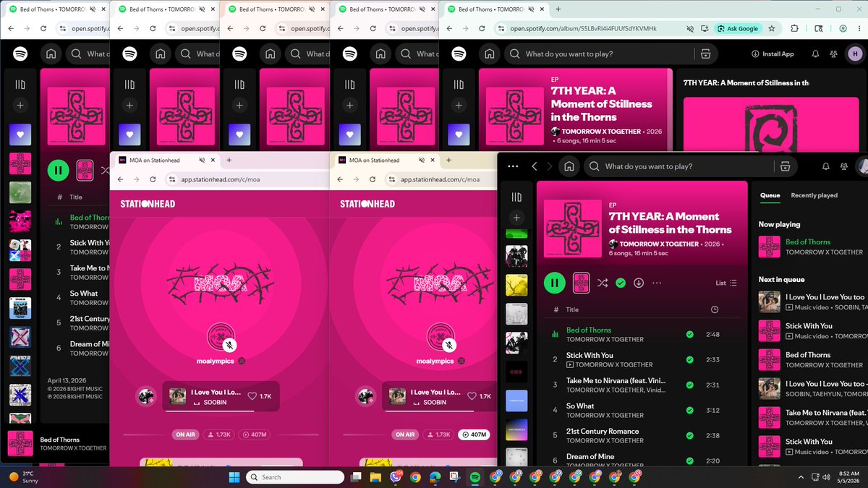Click the Home icon in the Spotify desktop app

coord(569,166)
